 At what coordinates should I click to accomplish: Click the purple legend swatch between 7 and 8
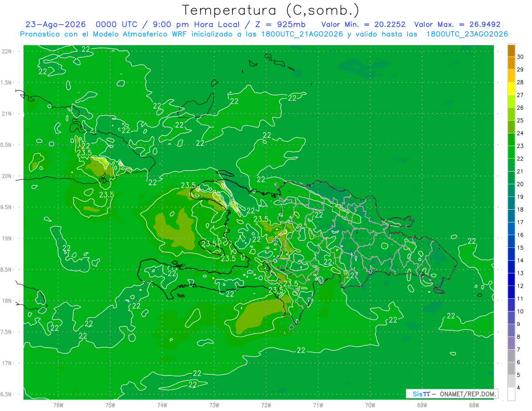pyautogui.click(x=511, y=343)
